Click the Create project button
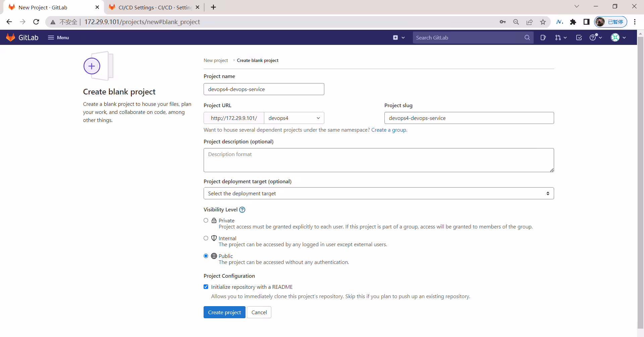 coord(224,312)
